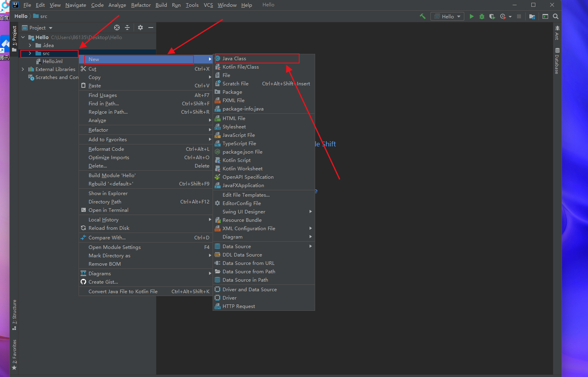Expand Swing UI Designer submenu
The width and height of the screenshot is (588, 377).
264,212
